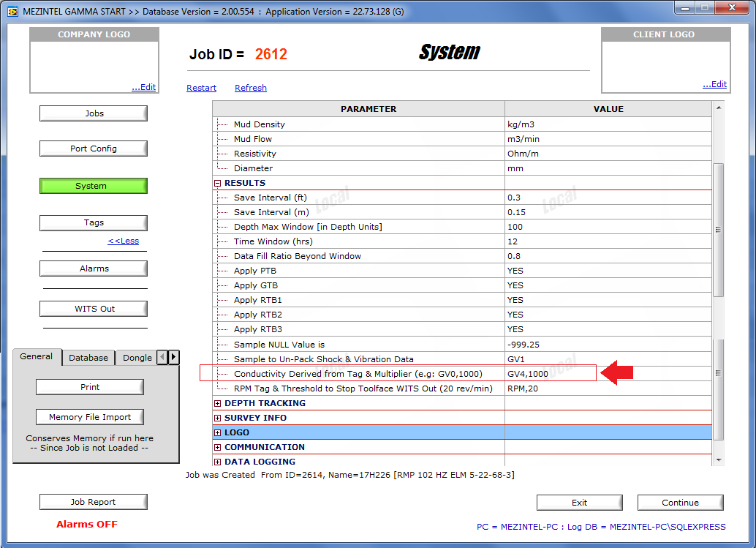The width and height of the screenshot is (756, 548).
Task: Select Apply RTB2 value YES
Action: [x=608, y=315]
